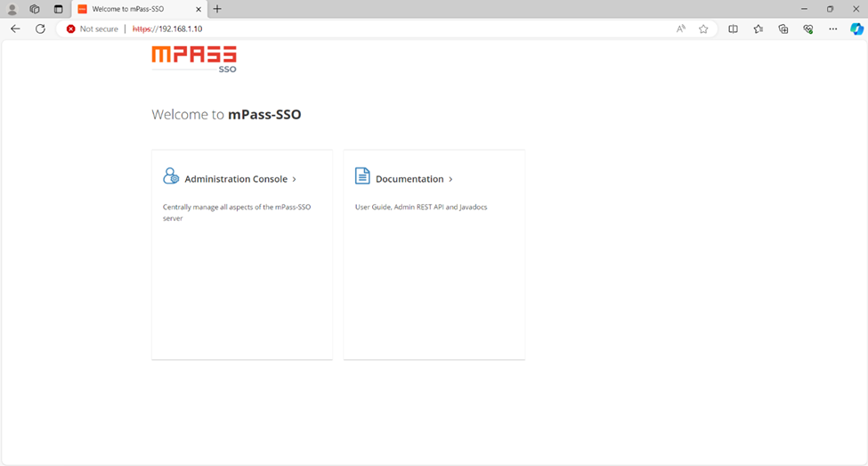Image resolution: width=868 pixels, height=466 pixels.
Task: Select the Welcome to mPass-SSO tab
Action: (140, 9)
